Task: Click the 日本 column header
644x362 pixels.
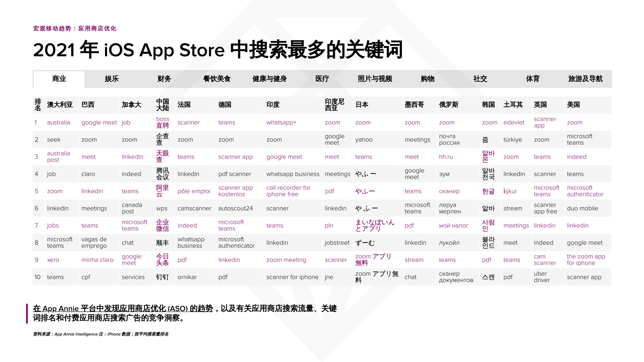Action: point(362,105)
